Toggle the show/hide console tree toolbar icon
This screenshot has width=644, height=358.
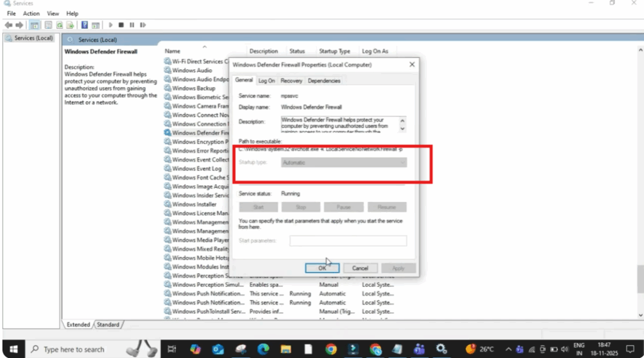click(x=35, y=25)
